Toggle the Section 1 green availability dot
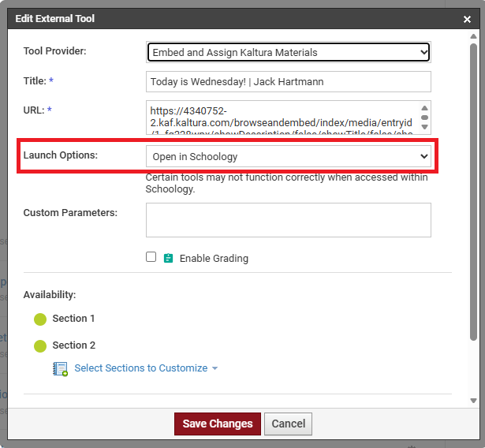The height and width of the screenshot is (448, 485). (41, 319)
